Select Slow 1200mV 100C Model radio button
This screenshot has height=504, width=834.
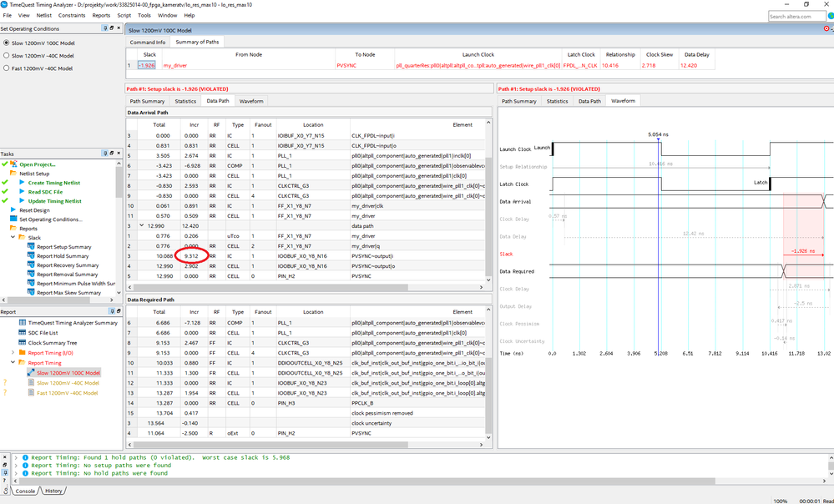(7, 43)
